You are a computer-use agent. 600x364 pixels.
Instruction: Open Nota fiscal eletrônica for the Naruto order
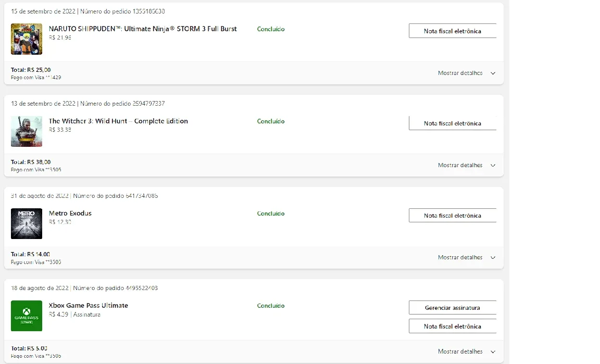[452, 31]
